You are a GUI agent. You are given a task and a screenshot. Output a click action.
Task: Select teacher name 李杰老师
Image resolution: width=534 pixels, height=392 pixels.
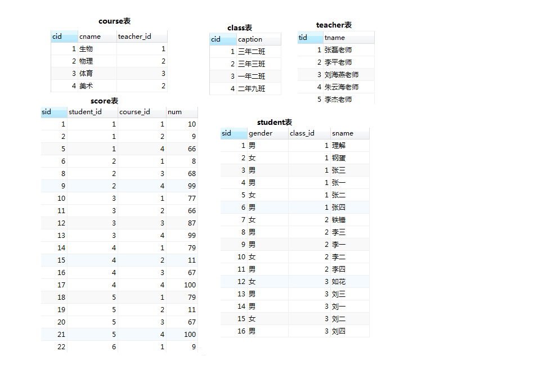pyautogui.click(x=349, y=100)
